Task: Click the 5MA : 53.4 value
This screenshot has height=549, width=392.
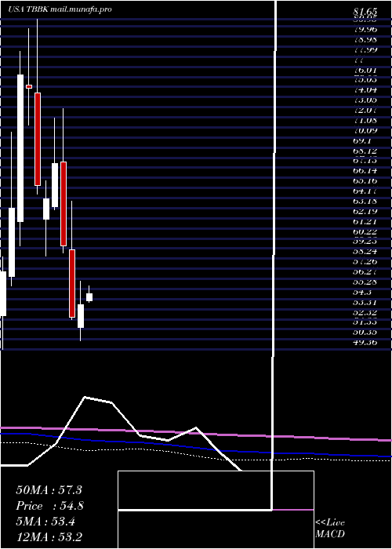Action: tap(45, 522)
